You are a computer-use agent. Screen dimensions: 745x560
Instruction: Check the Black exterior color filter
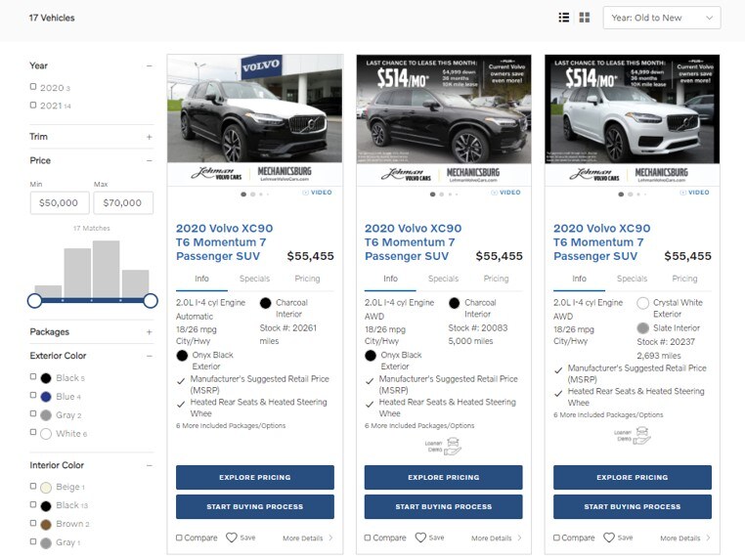tap(33, 376)
